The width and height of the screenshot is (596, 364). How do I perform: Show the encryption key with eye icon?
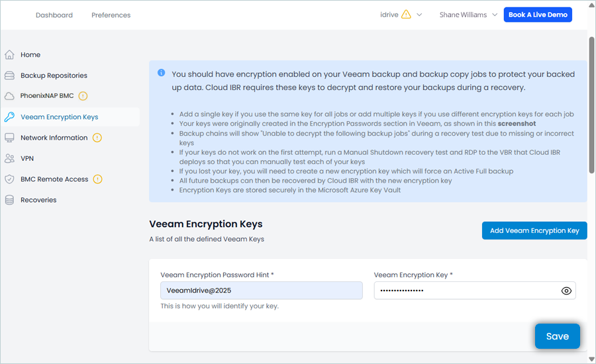pos(566,291)
